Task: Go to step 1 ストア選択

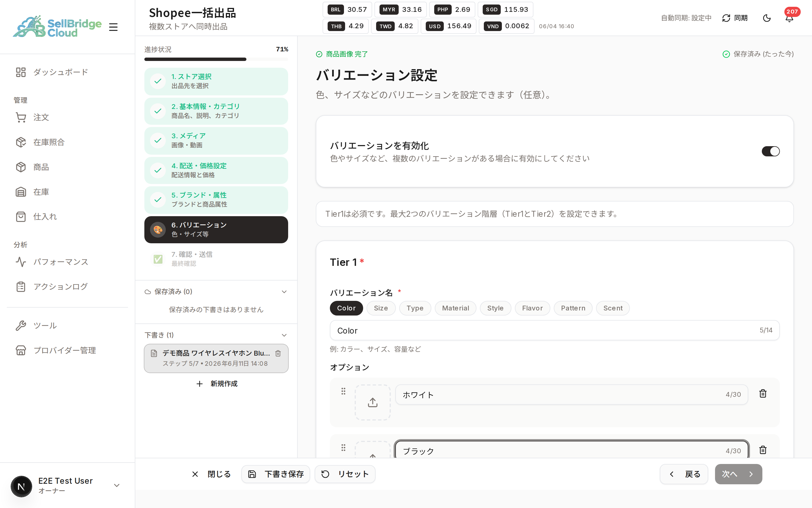Action: click(216, 81)
